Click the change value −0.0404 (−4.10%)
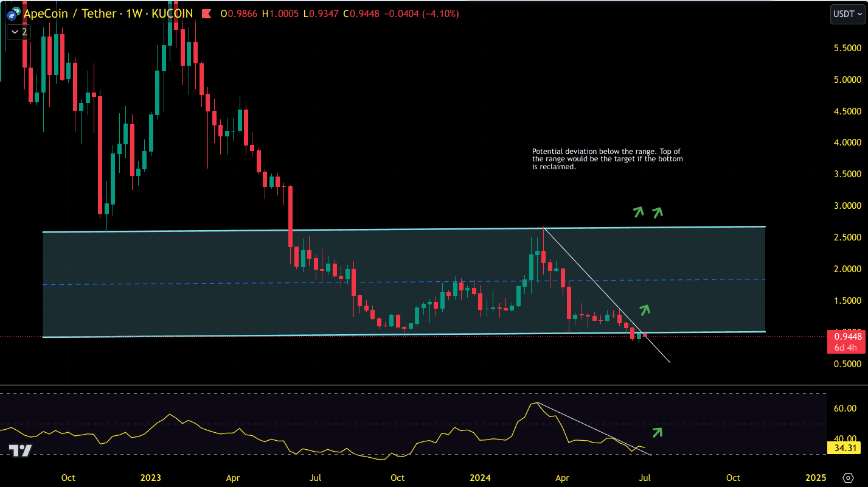 click(423, 13)
